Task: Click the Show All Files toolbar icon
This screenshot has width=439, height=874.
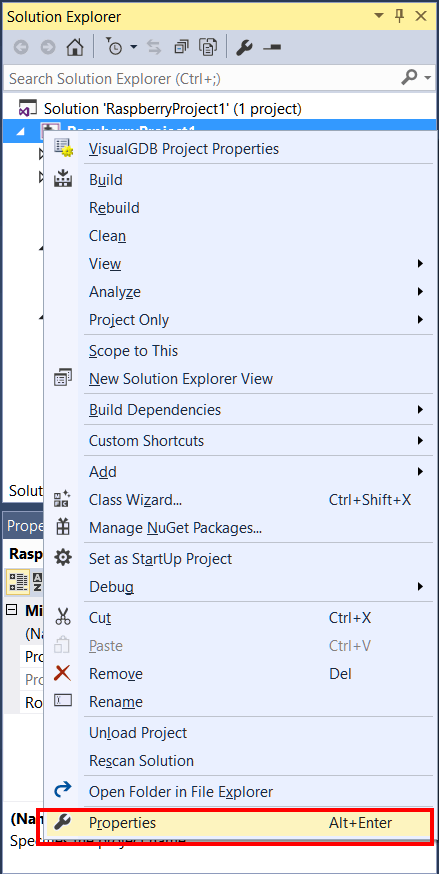Action: click(208, 48)
